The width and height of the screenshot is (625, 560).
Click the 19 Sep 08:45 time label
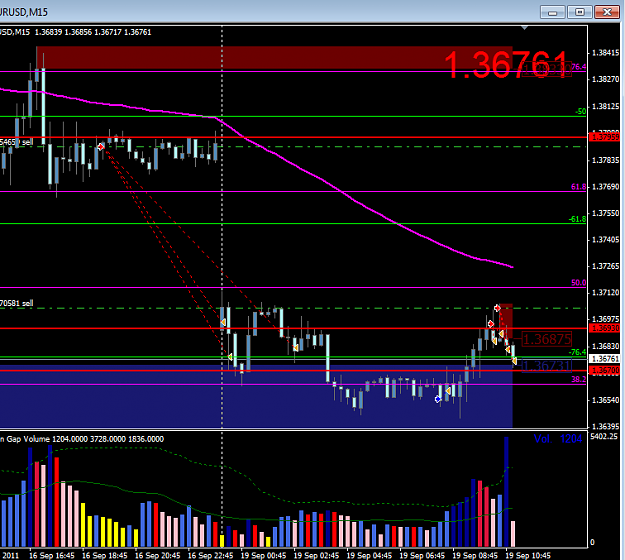pos(475,556)
